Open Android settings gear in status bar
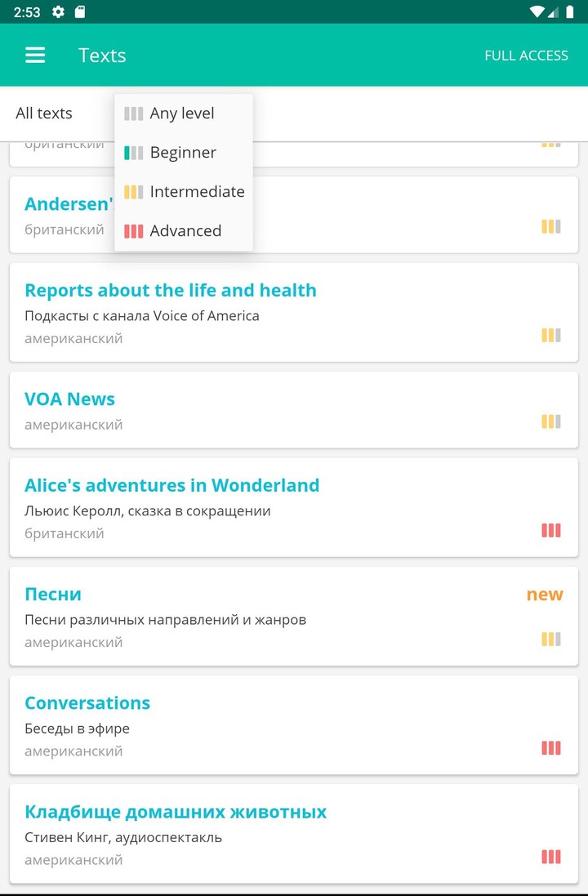Image resolution: width=588 pixels, height=896 pixels. pyautogui.click(x=58, y=11)
